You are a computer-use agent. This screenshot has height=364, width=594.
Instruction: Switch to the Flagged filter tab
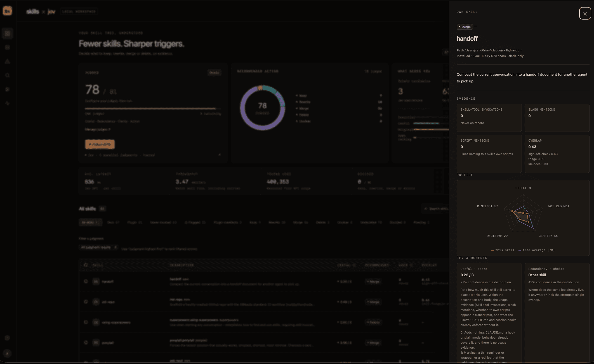coord(195,222)
